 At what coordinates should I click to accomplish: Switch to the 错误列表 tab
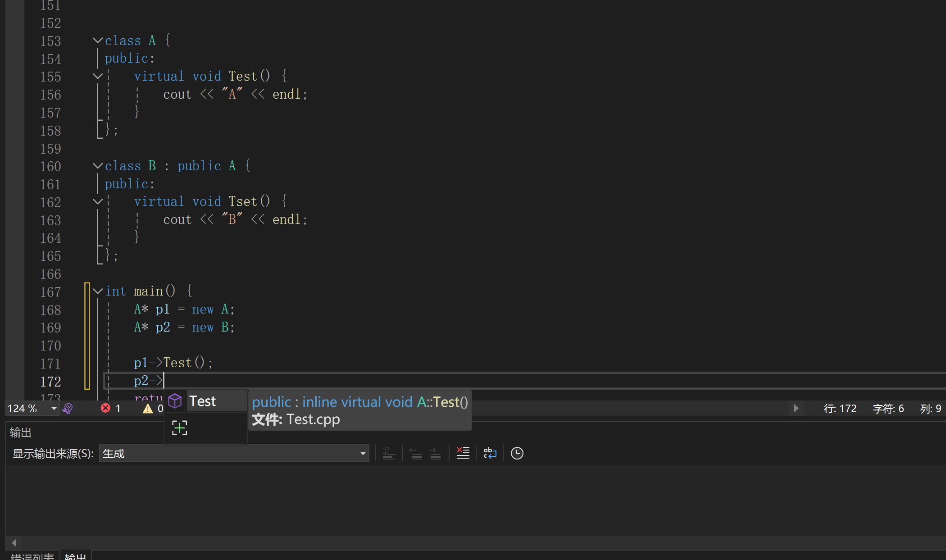click(32, 556)
